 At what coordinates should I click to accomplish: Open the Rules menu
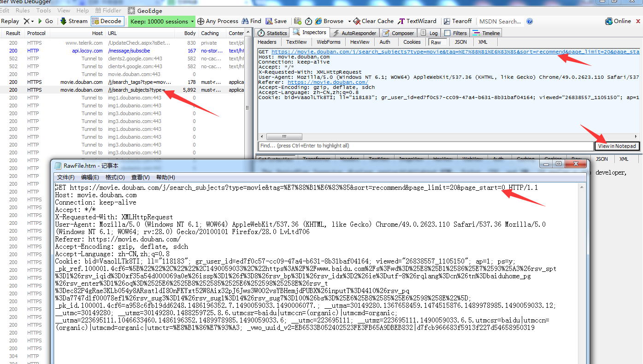(23, 10)
